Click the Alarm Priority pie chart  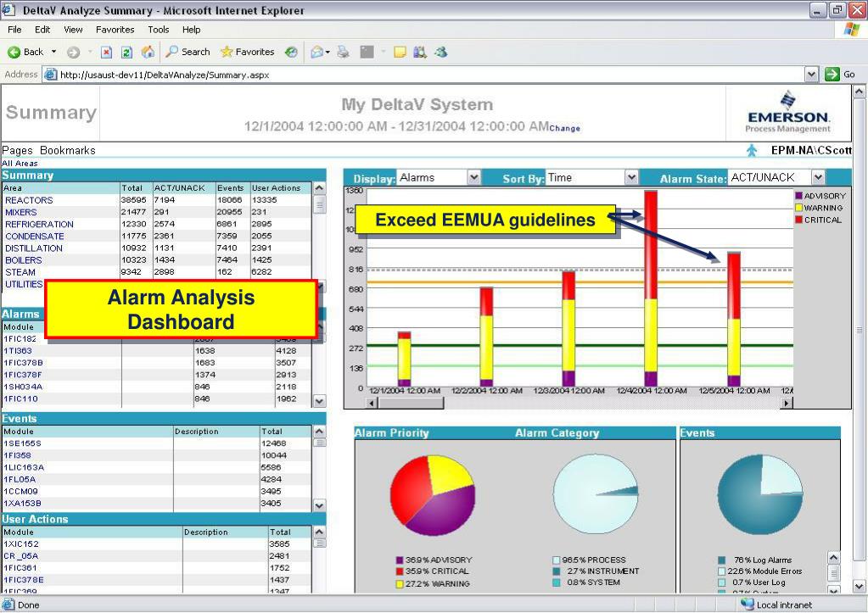click(433, 496)
